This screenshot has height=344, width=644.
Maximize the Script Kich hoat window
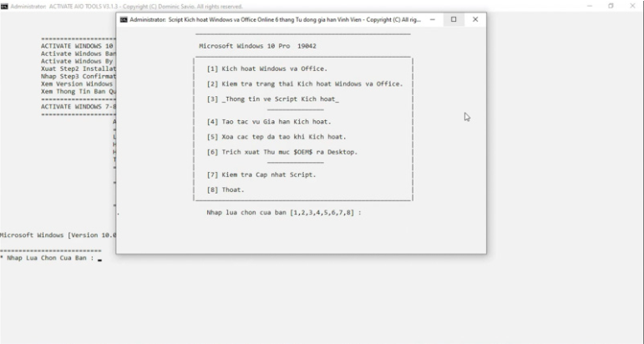tap(454, 19)
